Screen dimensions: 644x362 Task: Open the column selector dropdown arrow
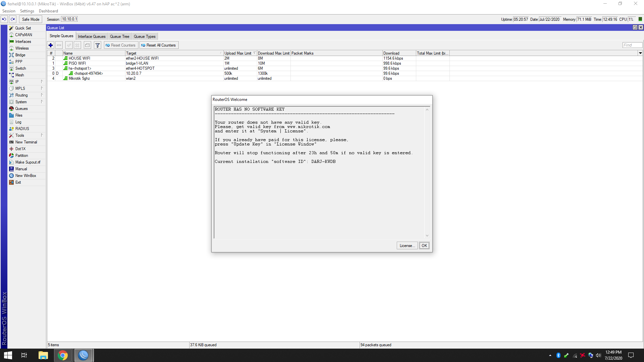click(640, 53)
